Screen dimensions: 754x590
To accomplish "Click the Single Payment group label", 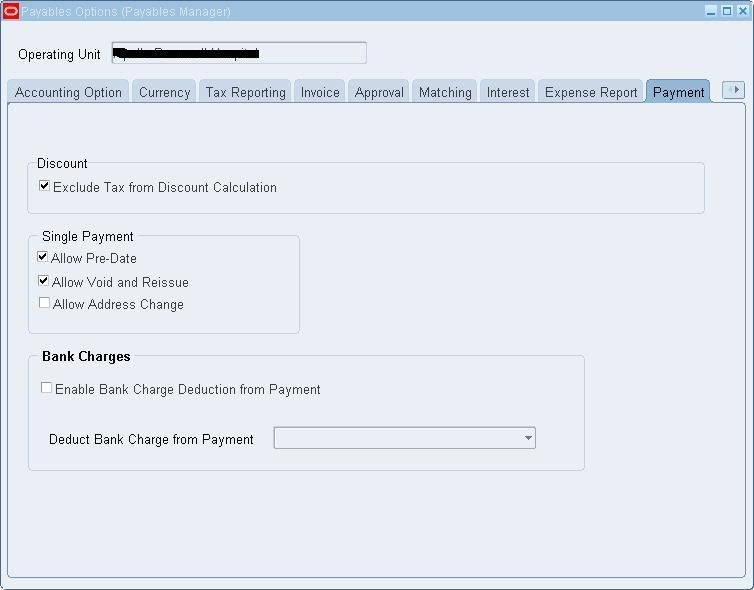I will pos(88,237).
